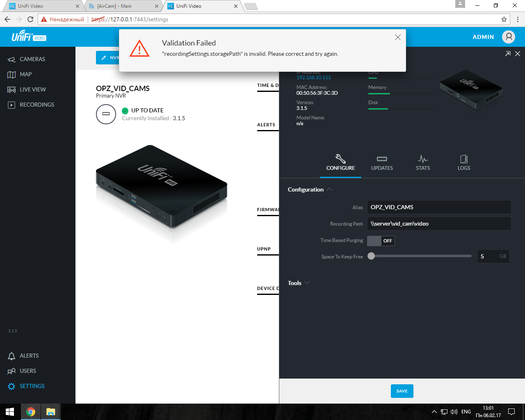Open the Chrome three-dot menu
Image resolution: width=525 pixels, height=420 pixels.
pyautogui.click(x=518, y=19)
